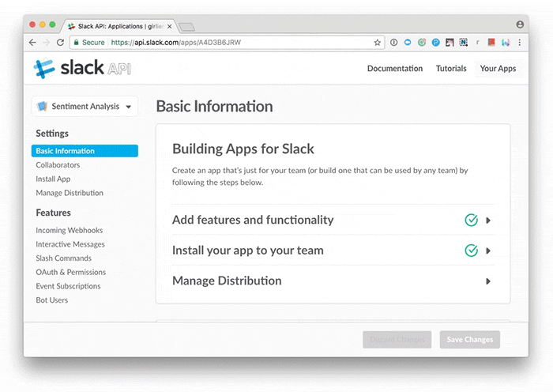553x392 pixels.
Task: Click the Chrome profile avatar icon
Action: pyautogui.click(x=520, y=24)
